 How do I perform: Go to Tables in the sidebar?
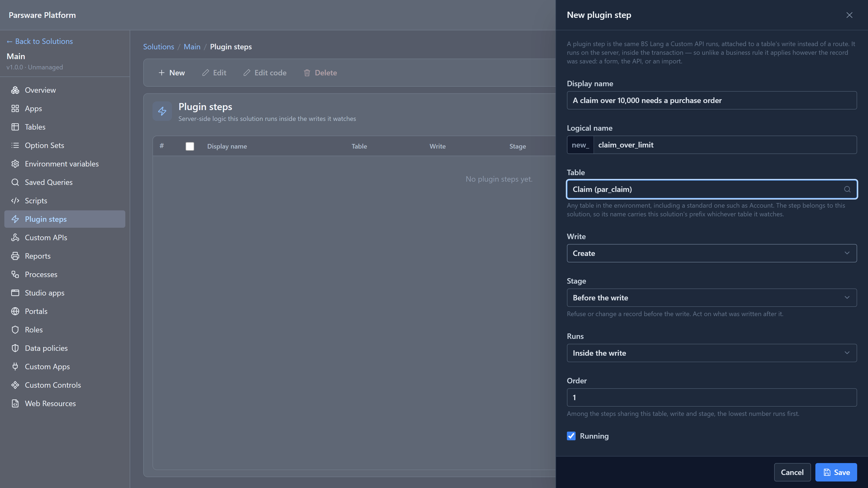pyautogui.click(x=65, y=127)
